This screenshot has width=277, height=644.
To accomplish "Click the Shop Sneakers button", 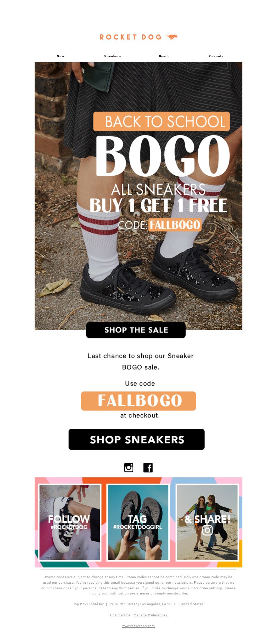I will tap(136, 439).
